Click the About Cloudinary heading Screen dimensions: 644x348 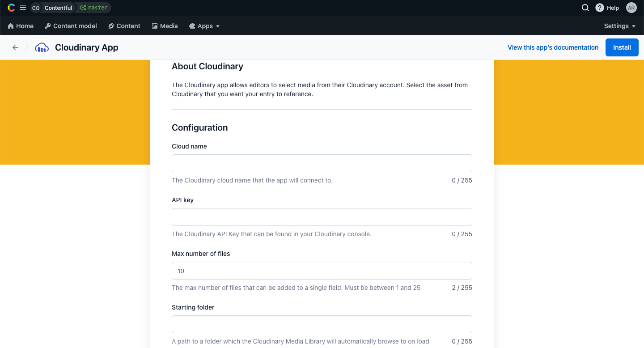208,66
